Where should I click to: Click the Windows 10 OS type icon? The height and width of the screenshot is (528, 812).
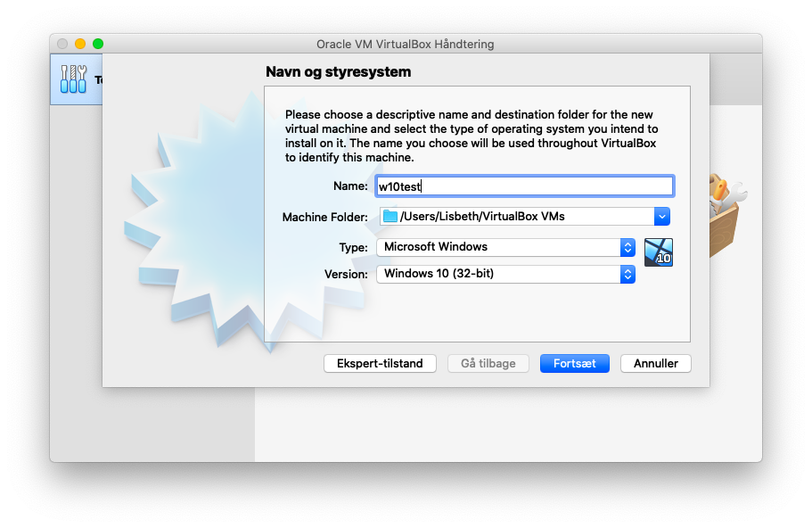658,252
